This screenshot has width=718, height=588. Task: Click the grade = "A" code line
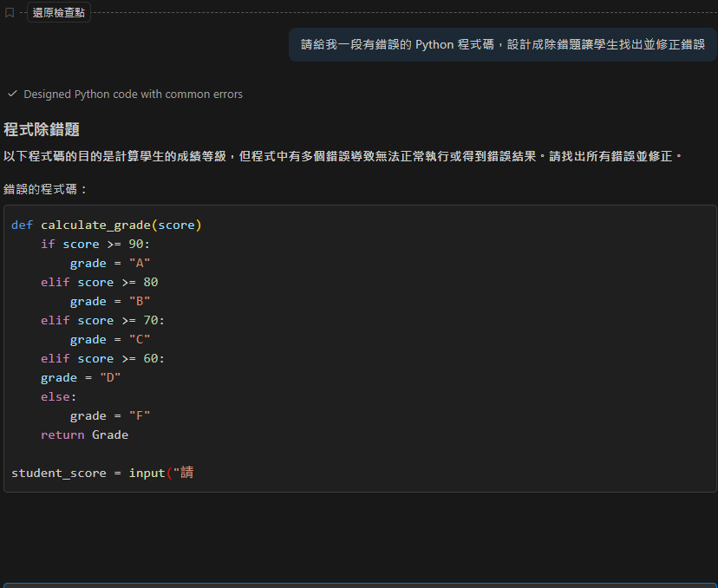click(x=111, y=264)
